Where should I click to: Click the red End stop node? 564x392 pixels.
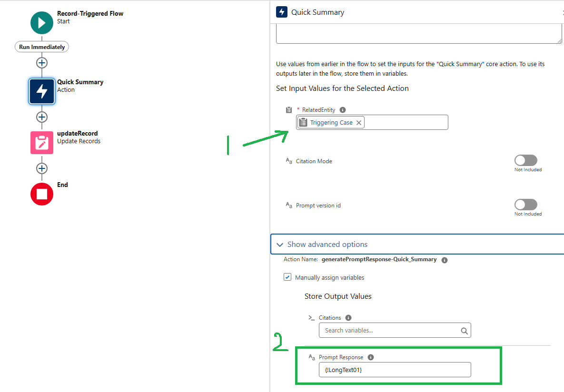(x=42, y=194)
